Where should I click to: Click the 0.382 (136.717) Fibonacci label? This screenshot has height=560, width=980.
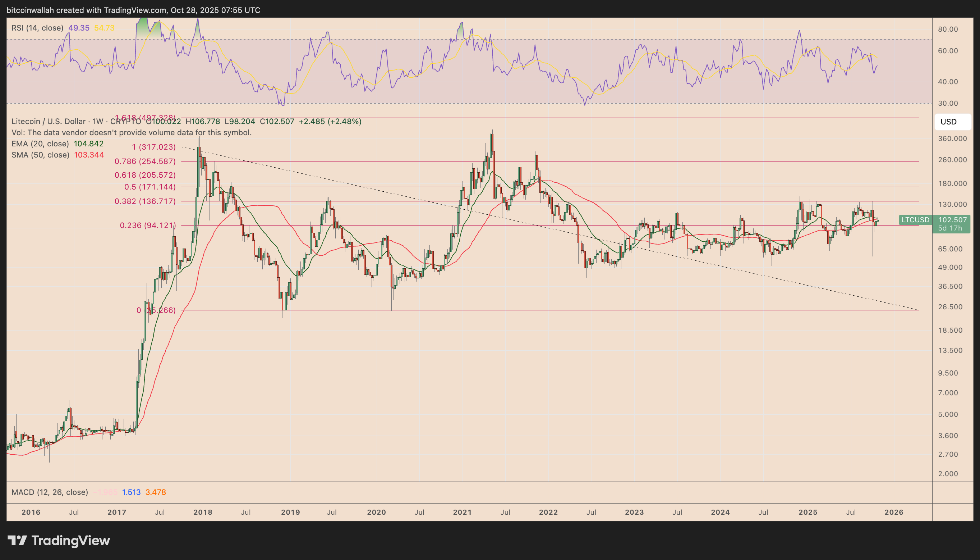pos(145,201)
